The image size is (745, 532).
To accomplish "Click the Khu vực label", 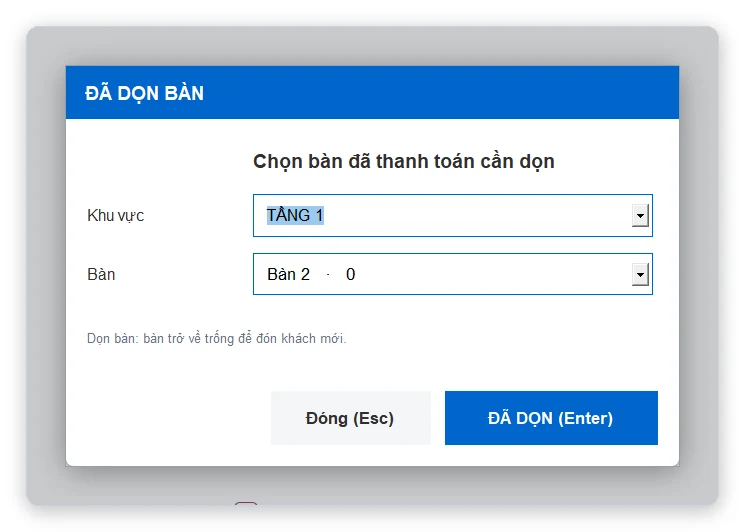I will (x=115, y=216).
